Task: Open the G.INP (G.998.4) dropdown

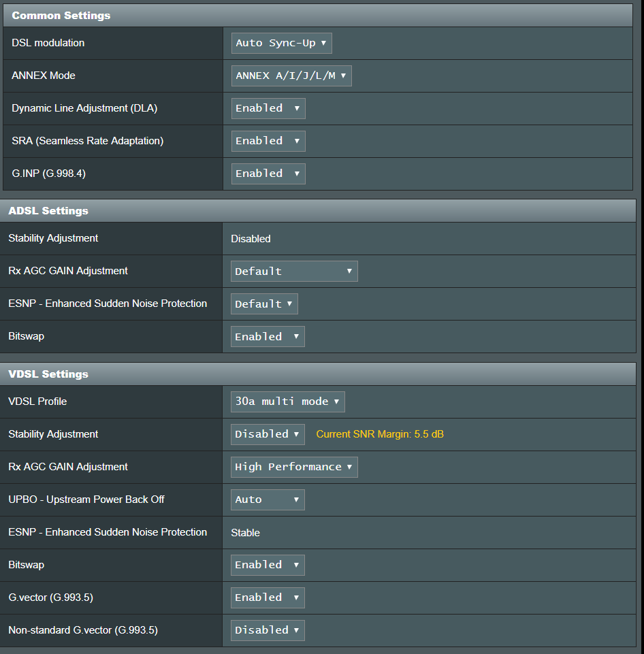Action: [268, 174]
